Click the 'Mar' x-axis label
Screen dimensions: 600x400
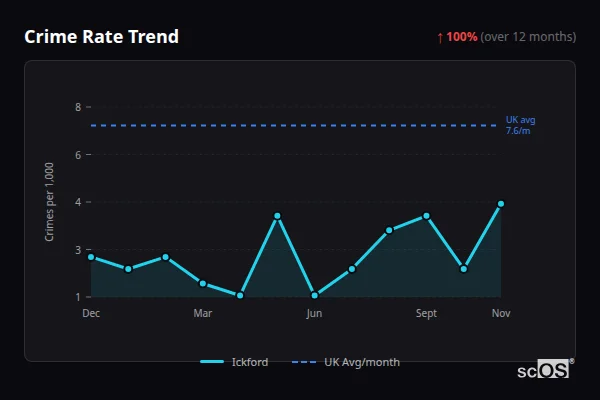click(x=203, y=313)
